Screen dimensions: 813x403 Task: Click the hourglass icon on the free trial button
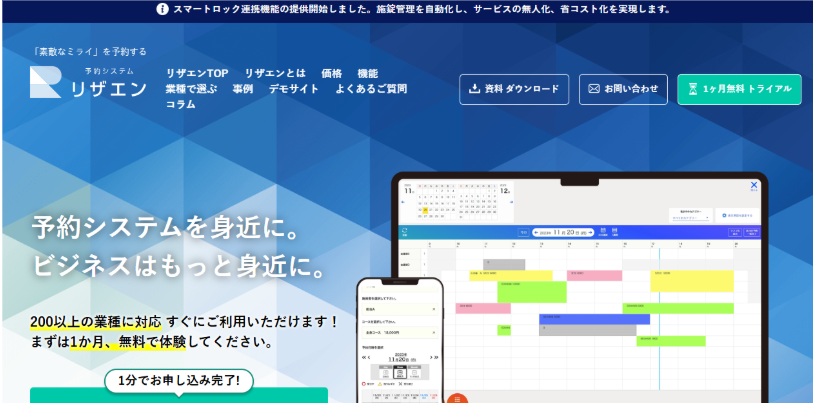pos(691,89)
